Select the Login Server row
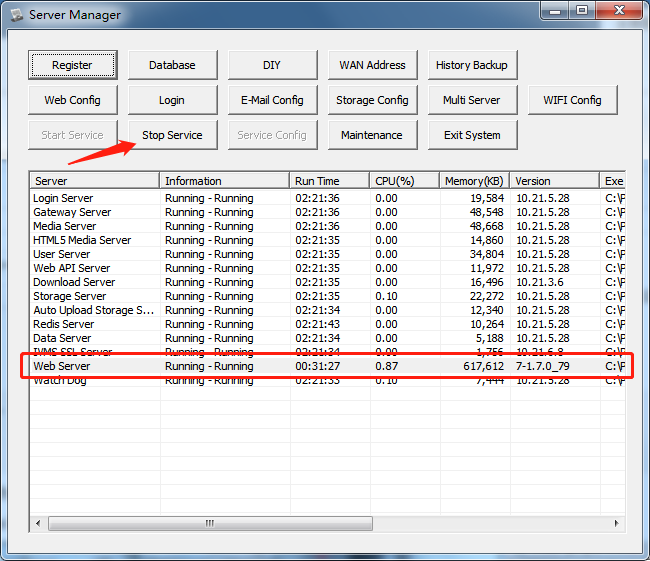 327,198
